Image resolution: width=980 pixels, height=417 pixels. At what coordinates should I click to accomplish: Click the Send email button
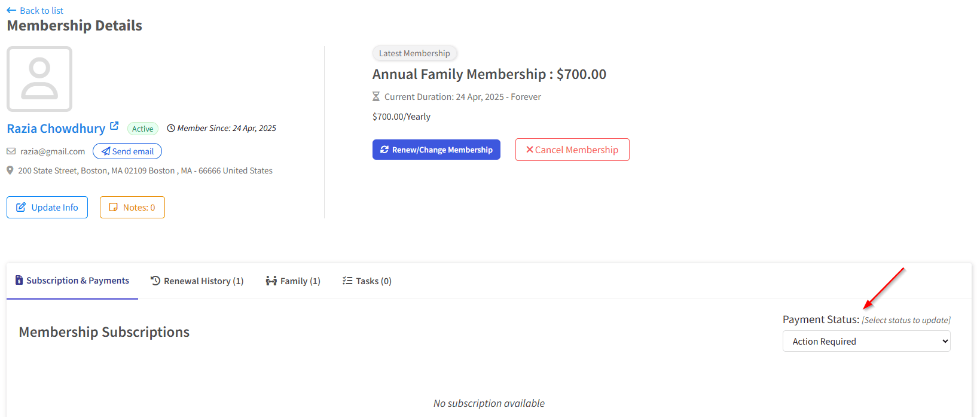[127, 151]
